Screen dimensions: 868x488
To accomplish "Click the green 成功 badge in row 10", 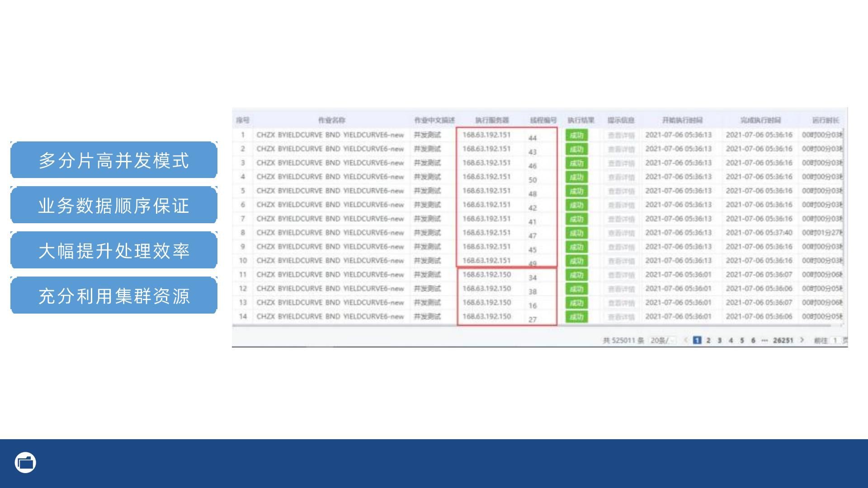I will pos(576,261).
